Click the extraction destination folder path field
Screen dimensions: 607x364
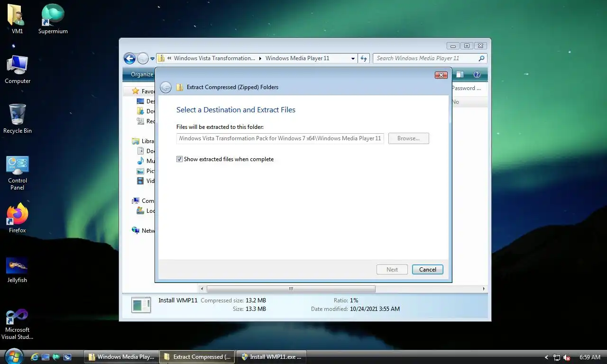click(x=280, y=138)
